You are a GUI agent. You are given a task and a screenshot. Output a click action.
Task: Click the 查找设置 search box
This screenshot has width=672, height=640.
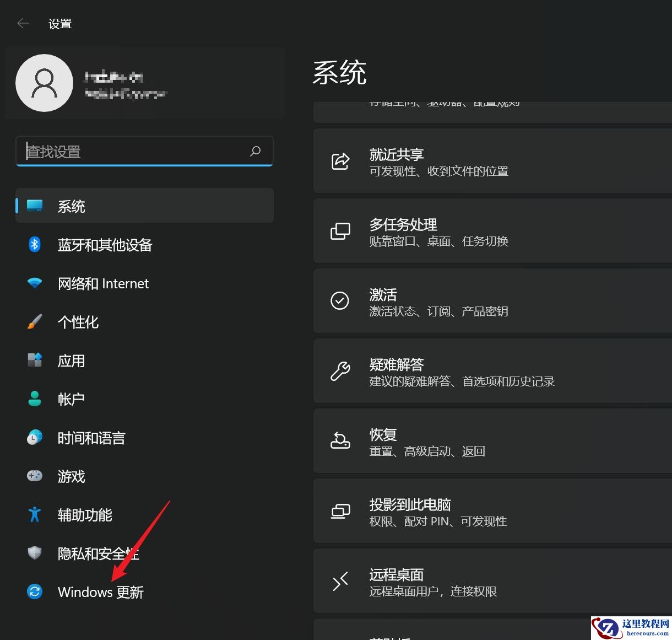(x=143, y=151)
